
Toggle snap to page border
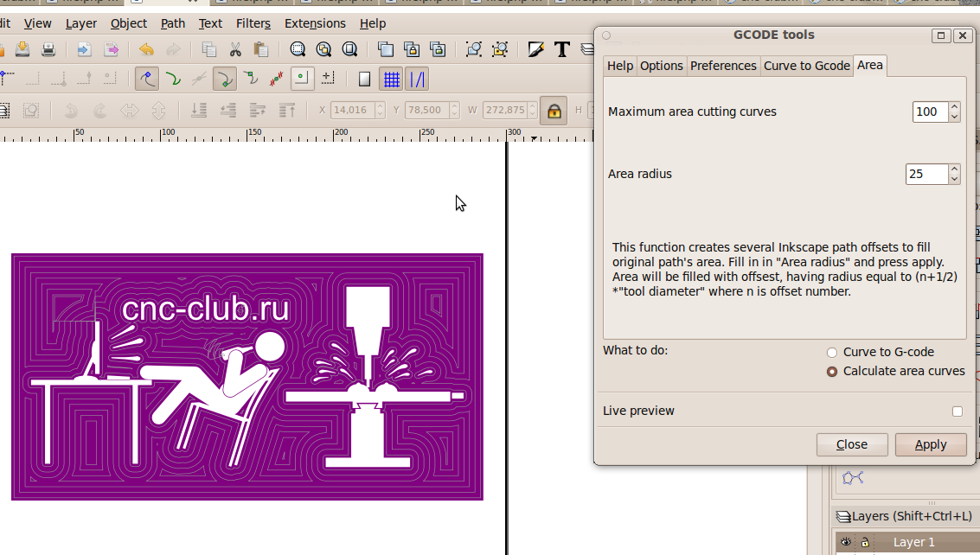click(x=364, y=80)
